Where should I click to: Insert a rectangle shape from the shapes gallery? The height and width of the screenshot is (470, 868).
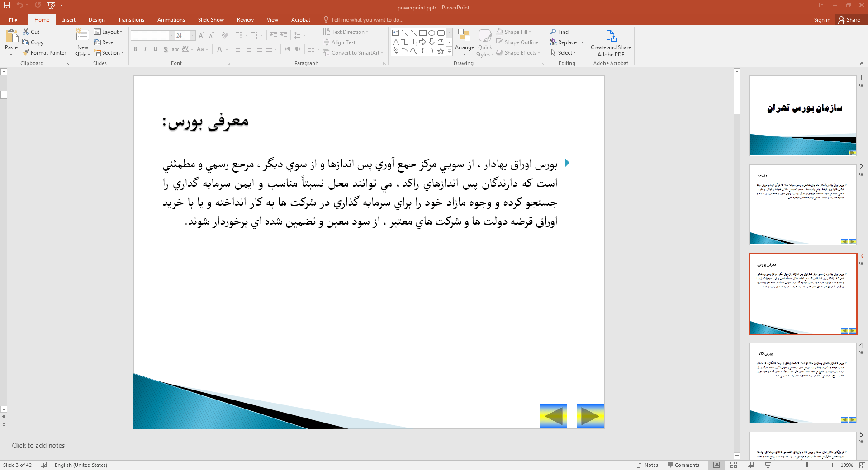(423, 33)
